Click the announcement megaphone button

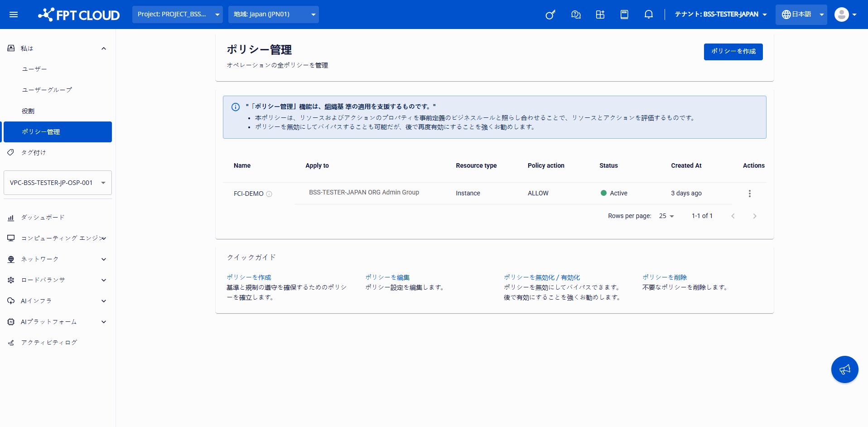[x=845, y=369]
